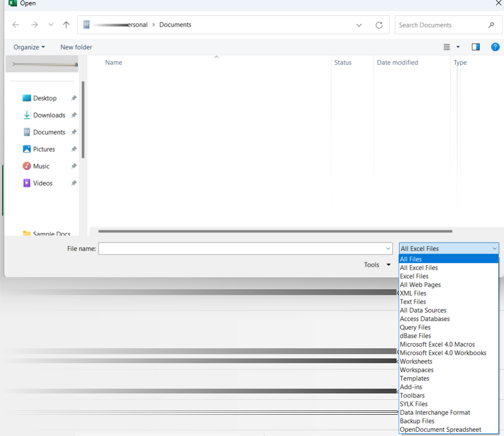Click the search magnifier icon

pyautogui.click(x=491, y=25)
